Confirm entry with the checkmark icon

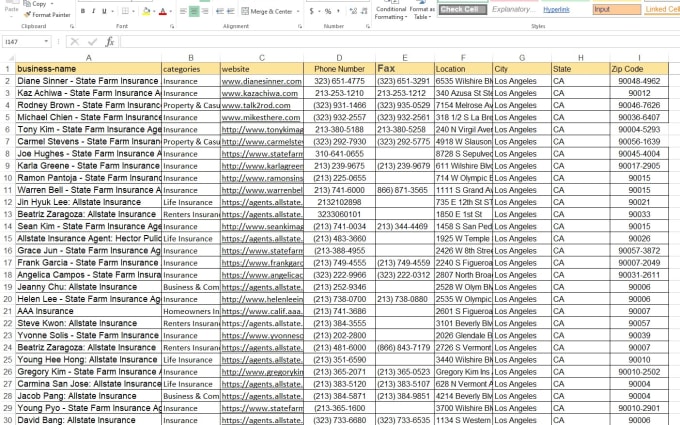(x=92, y=42)
